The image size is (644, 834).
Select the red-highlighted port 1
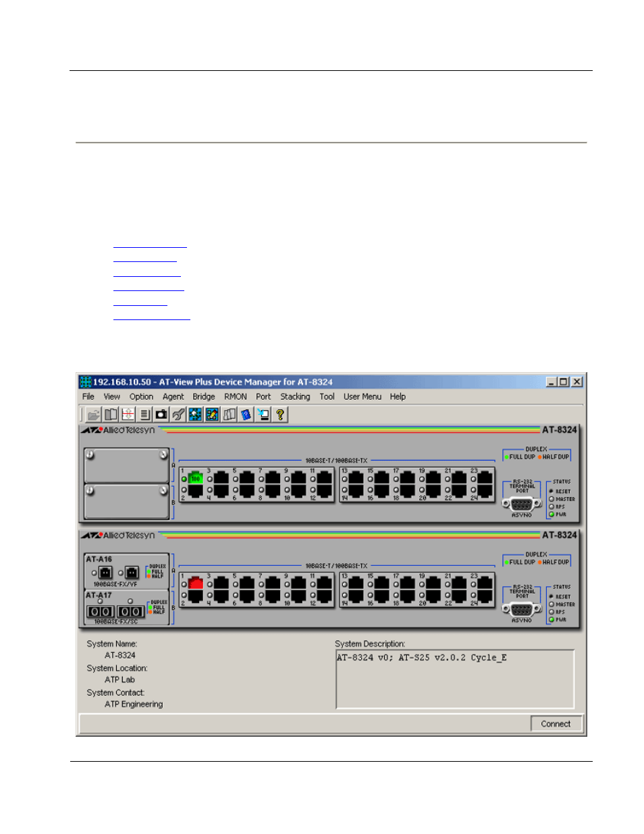(195, 583)
